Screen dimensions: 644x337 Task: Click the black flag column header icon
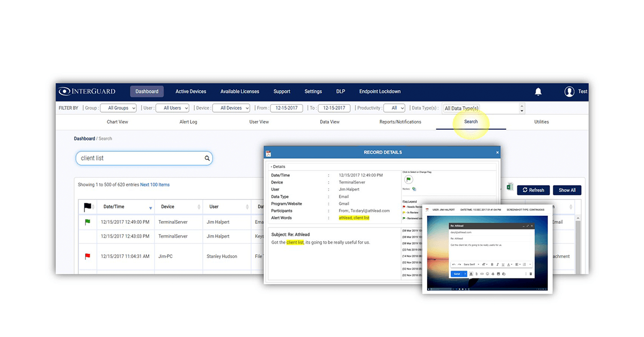[87, 207]
